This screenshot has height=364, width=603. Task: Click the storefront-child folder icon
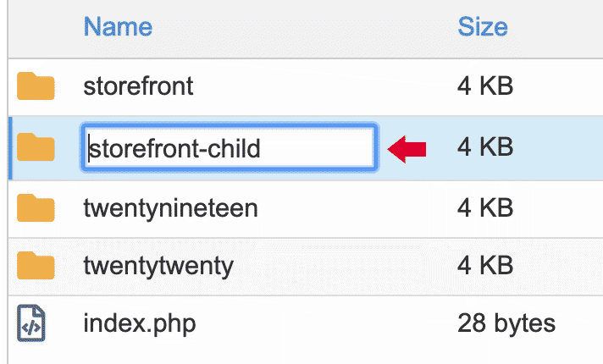36,149
